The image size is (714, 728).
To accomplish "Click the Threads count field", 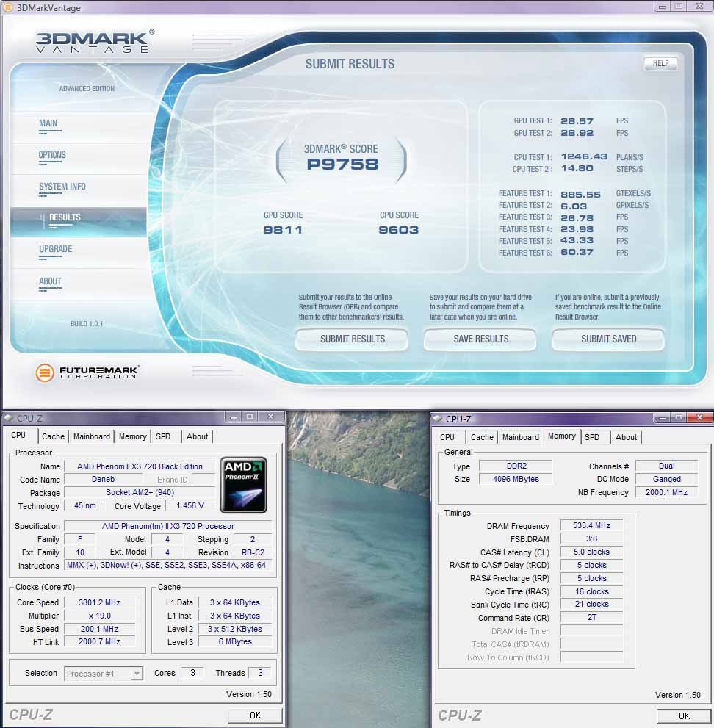I will coord(260,673).
